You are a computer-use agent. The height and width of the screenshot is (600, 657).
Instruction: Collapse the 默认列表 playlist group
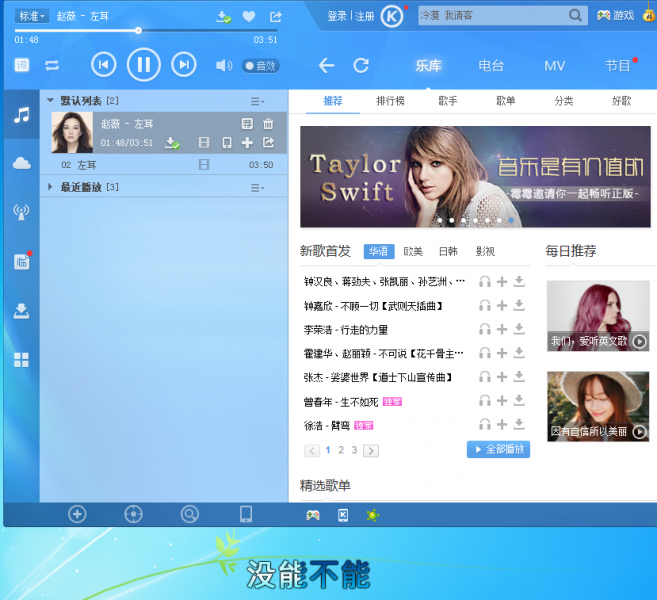pyautogui.click(x=51, y=101)
